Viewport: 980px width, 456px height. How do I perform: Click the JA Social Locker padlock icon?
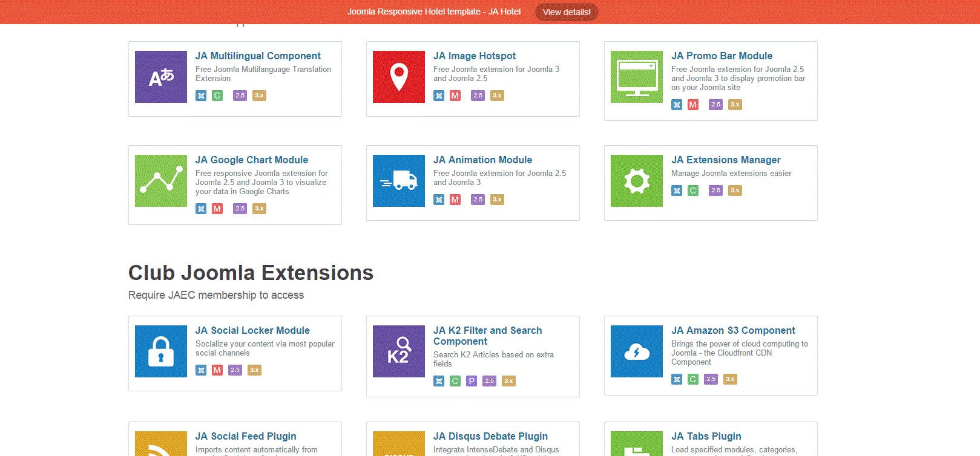point(161,351)
